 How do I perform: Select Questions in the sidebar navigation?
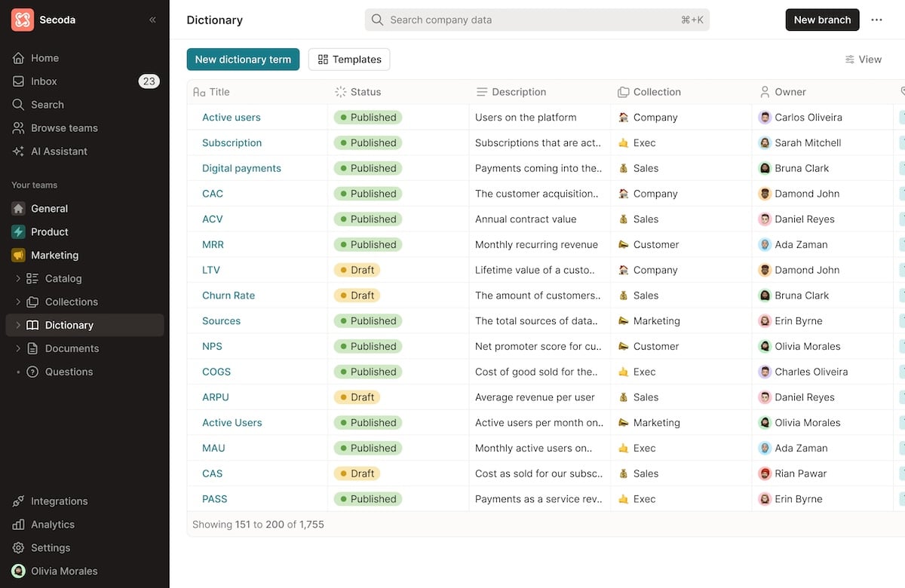tap(69, 372)
